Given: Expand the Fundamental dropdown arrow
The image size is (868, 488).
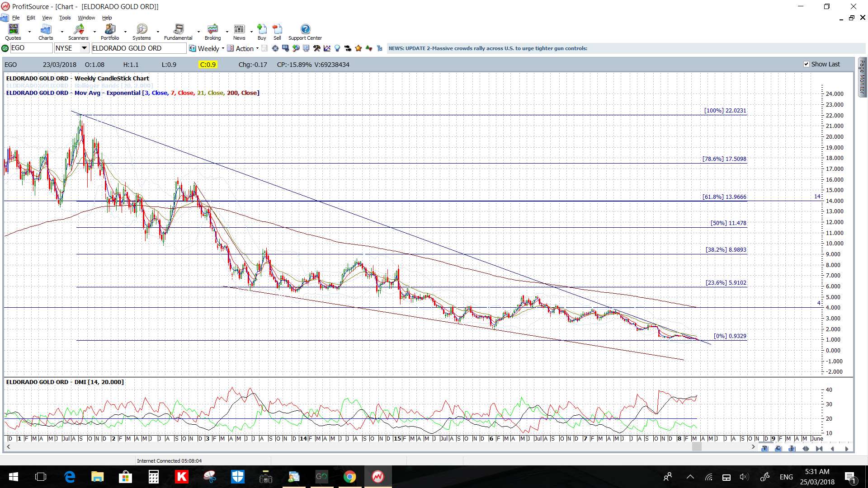Looking at the screenshot, I should coord(198,32).
